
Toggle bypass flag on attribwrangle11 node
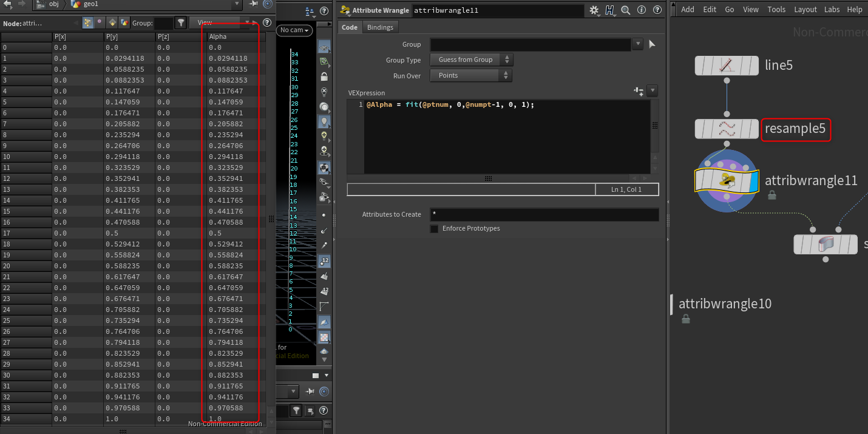click(700, 180)
